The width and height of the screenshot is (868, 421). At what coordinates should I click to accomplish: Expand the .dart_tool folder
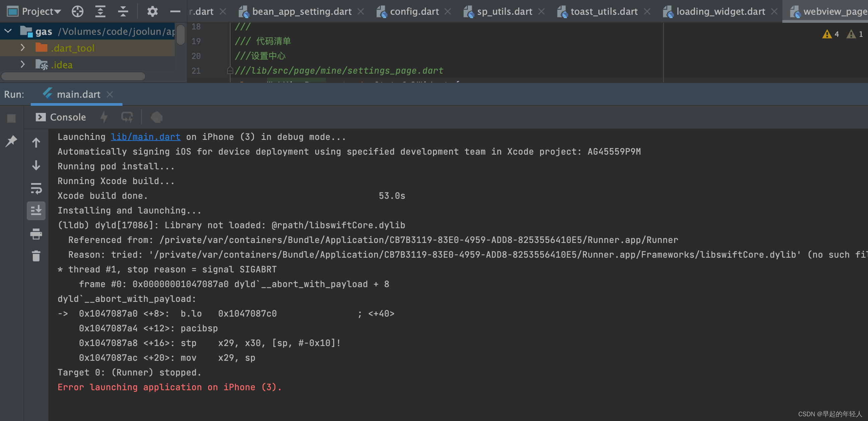pyautogui.click(x=22, y=48)
